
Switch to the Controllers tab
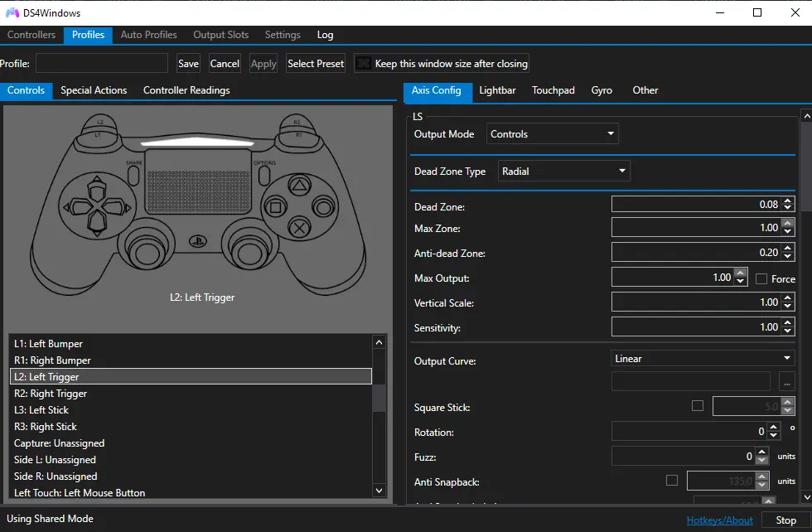click(x=31, y=35)
